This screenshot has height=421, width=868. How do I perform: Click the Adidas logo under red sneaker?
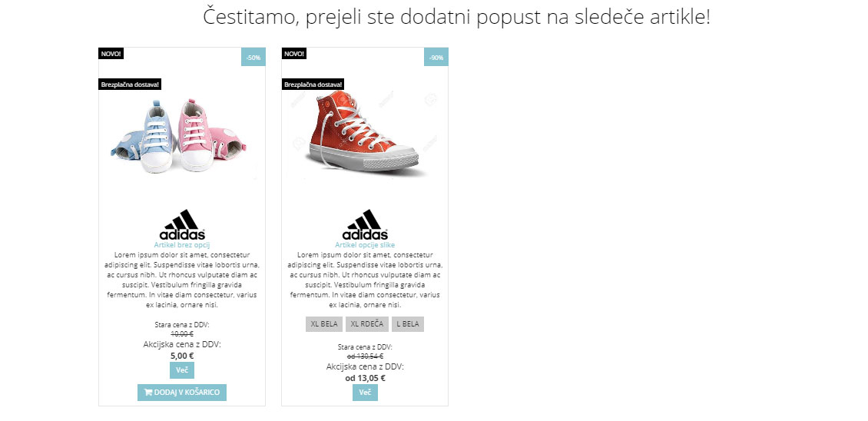365,224
